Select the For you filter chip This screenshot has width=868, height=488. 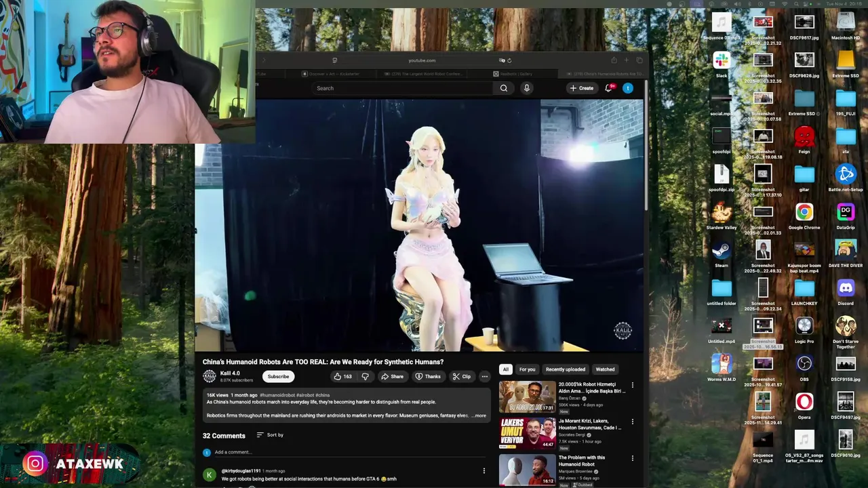pyautogui.click(x=527, y=369)
